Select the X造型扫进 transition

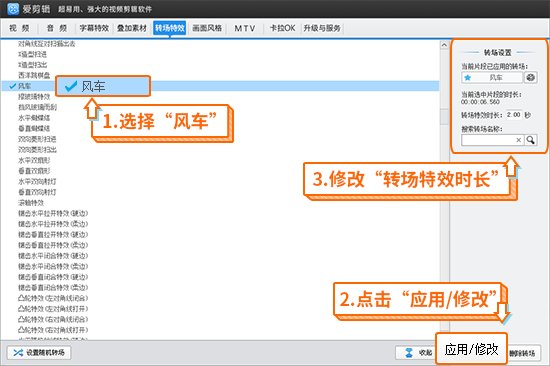point(32,54)
